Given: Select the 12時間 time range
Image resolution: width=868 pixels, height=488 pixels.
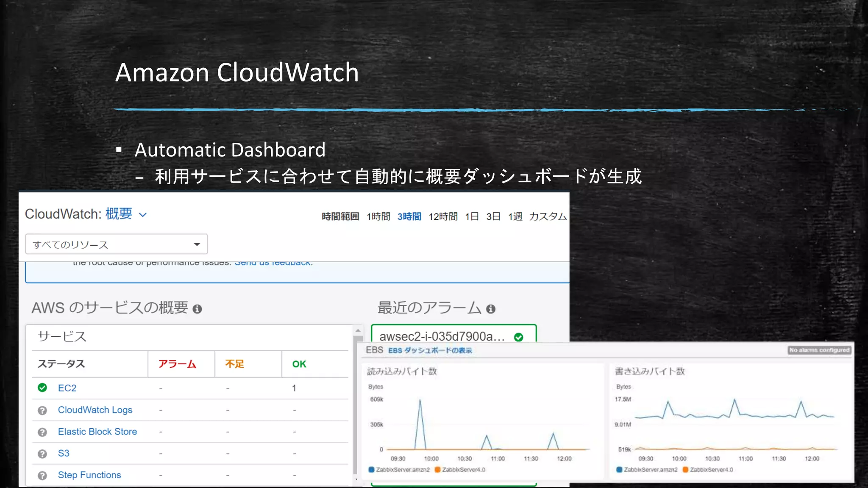Looking at the screenshot, I should (x=443, y=216).
